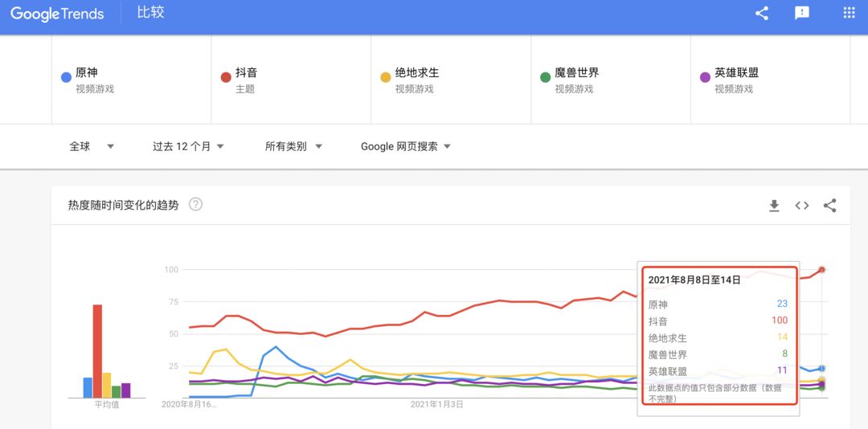Select the 抖音 search term card
The image size is (868, 429).
(x=291, y=80)
